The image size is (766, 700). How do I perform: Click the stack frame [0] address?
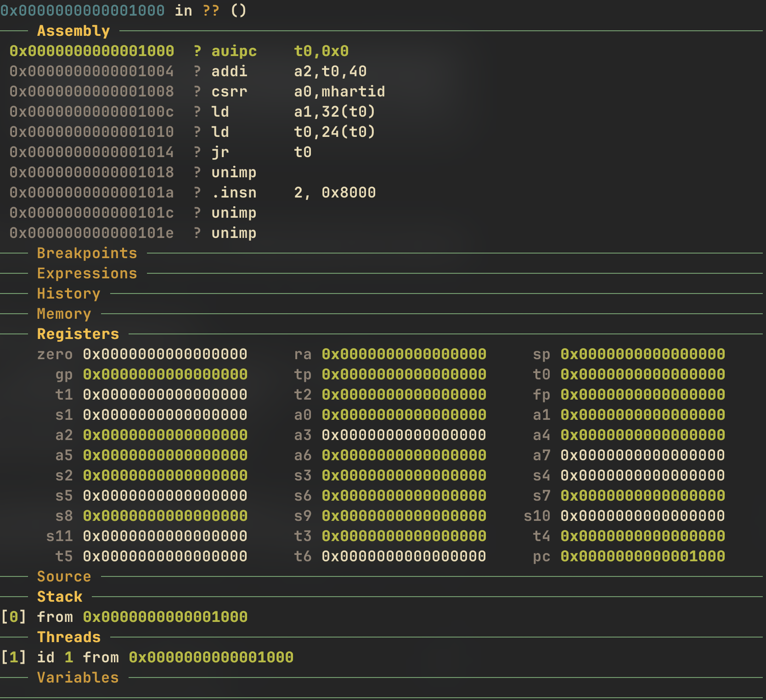tap(165, 617)
